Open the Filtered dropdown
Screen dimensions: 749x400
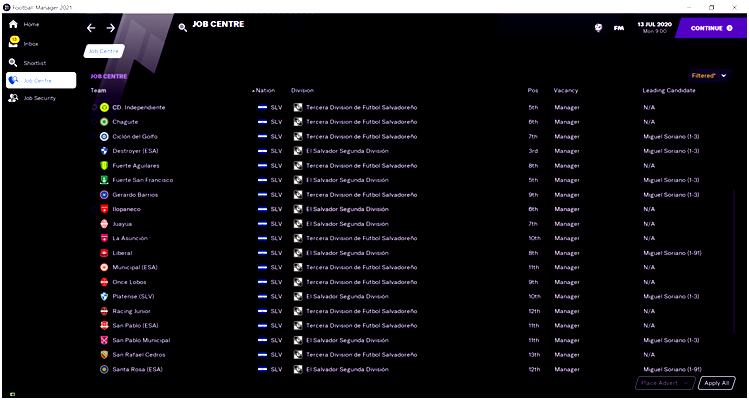click(709, 76)
